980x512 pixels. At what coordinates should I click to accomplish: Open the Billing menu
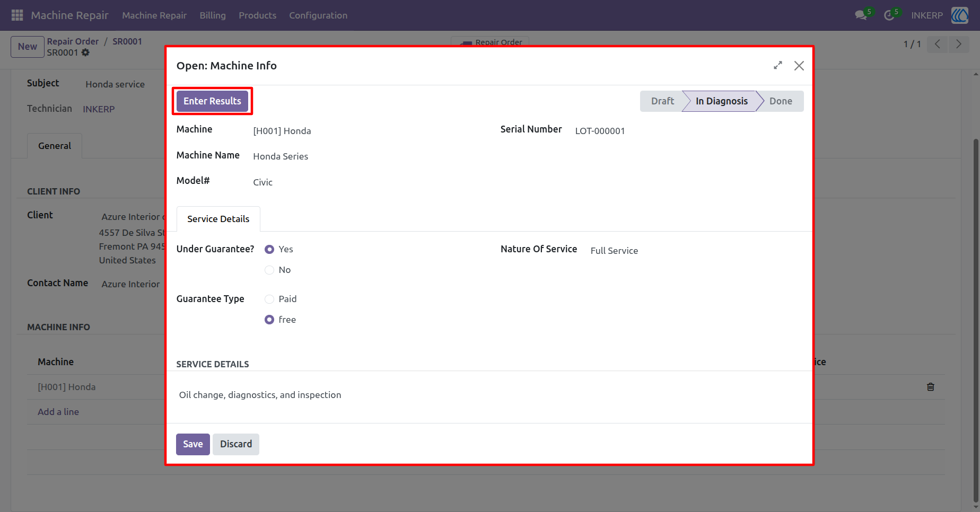click(213, 15)
